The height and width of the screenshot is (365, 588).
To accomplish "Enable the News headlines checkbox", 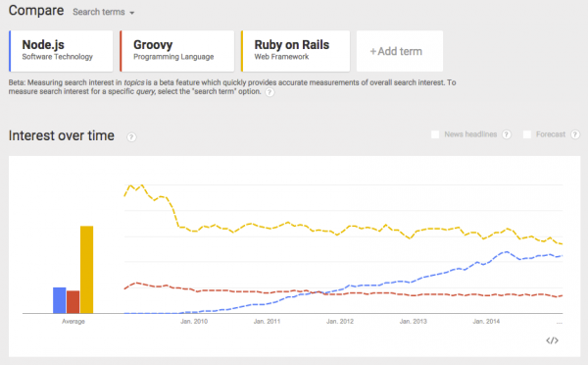I will coord(435,134).
